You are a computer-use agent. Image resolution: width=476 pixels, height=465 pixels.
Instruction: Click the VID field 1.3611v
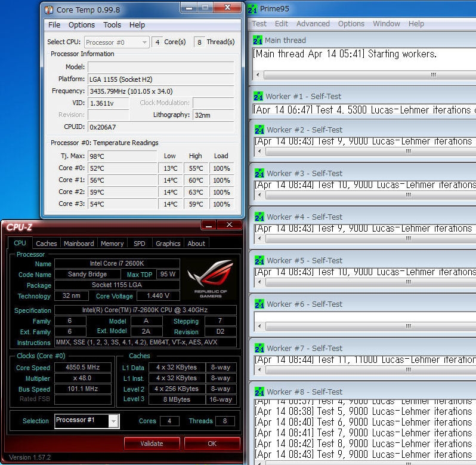pyautogui.click(x=109, y=103)
